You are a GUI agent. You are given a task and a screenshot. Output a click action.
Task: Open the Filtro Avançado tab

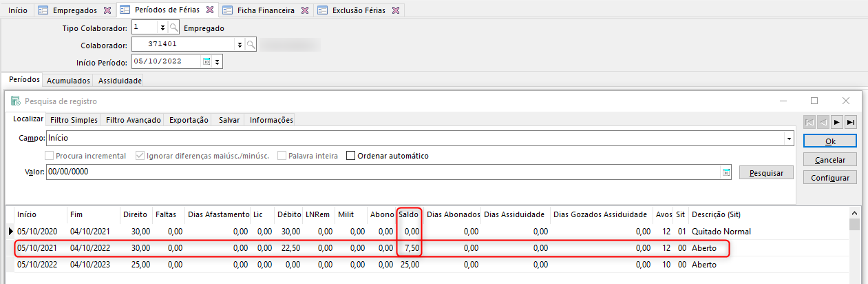coord(134,120)
